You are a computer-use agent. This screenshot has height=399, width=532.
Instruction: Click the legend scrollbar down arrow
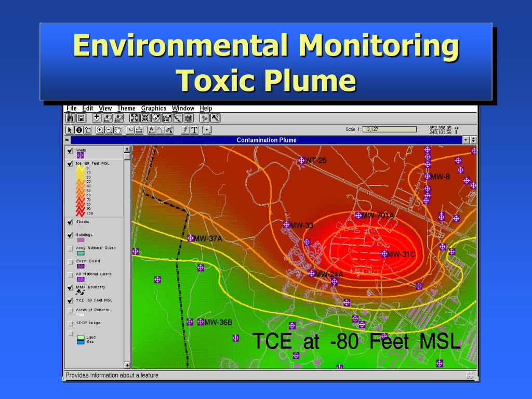tap(127, 365)
